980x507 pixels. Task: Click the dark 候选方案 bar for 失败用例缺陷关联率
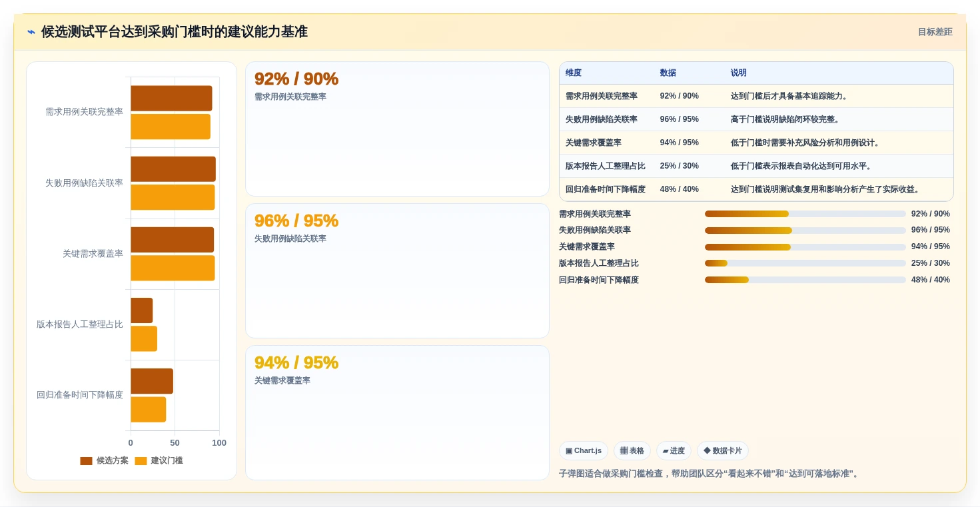tap(173, 169)
